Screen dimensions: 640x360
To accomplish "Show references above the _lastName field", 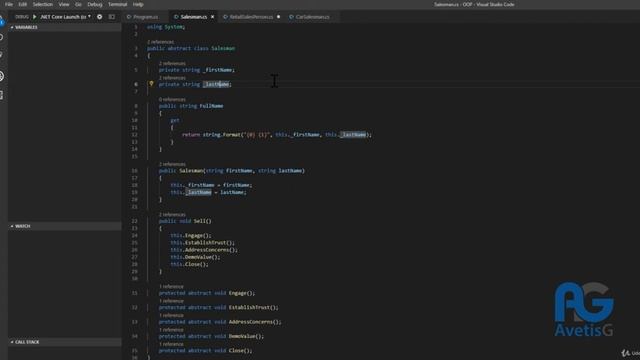I will [x=172, y=78].
